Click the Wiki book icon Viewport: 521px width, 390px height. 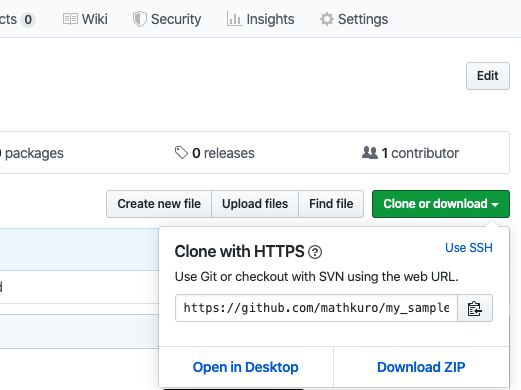70,19
